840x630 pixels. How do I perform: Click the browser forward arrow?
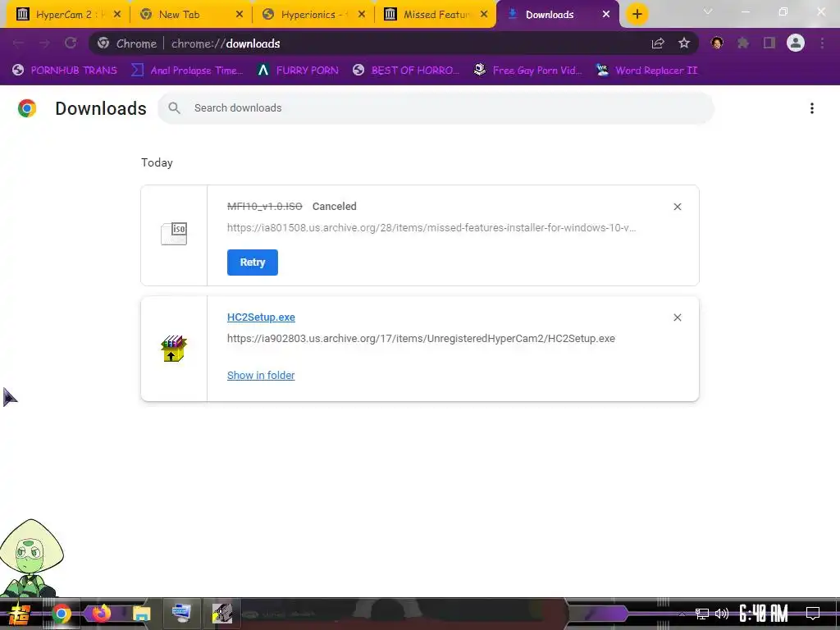coord(44,43)
